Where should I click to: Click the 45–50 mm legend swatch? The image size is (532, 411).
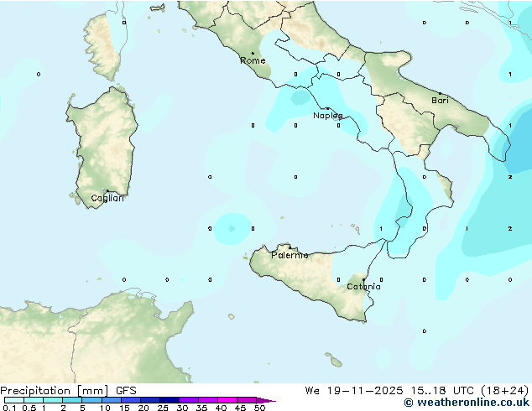[247, 400]
